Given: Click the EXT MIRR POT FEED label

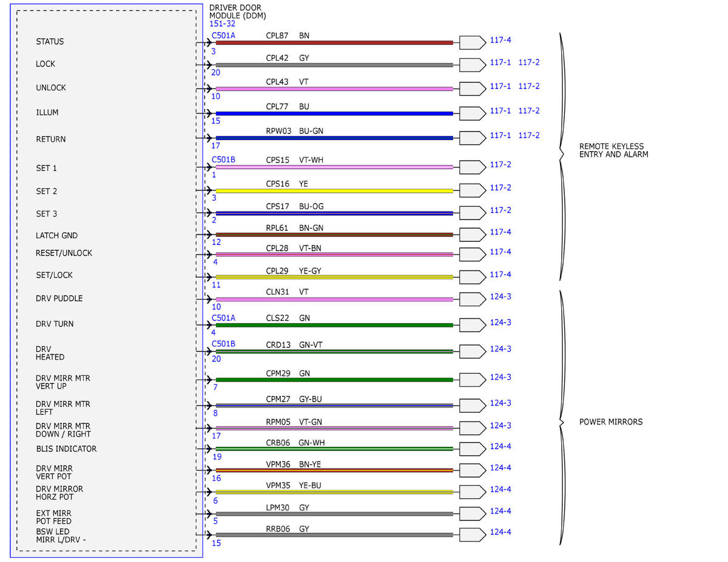Looking at the screenshot, I should click(53, 517).
